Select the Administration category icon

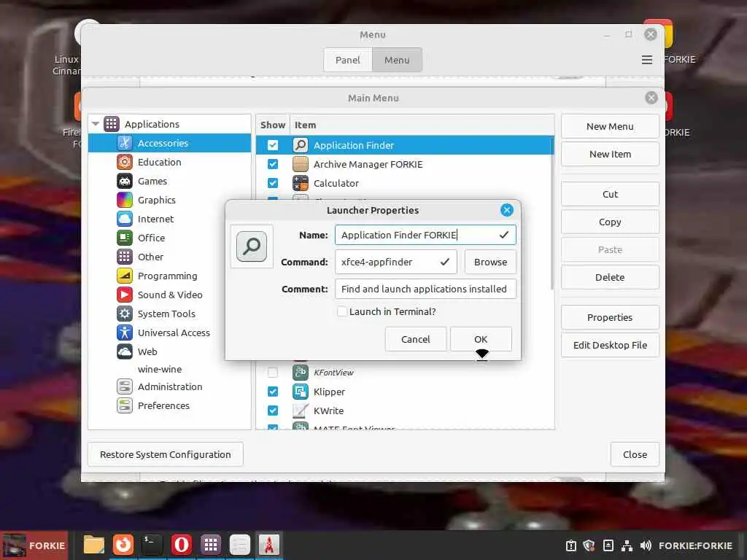[x=124, y=386]
